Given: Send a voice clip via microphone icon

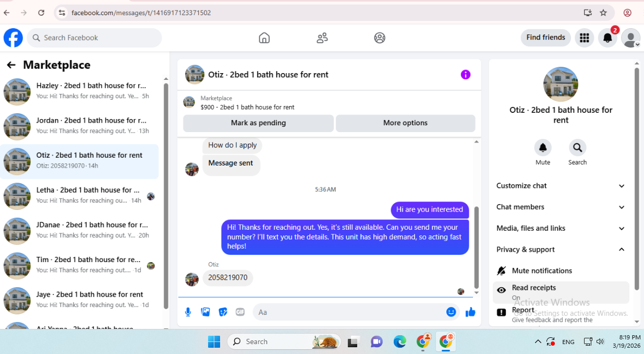Looking at the screenshot, I should click(188, 312).
